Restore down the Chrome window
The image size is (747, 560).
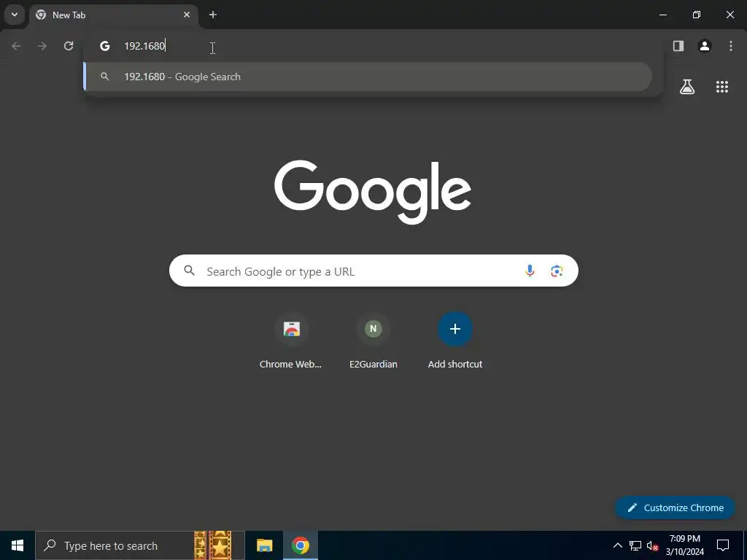point(697,15)
